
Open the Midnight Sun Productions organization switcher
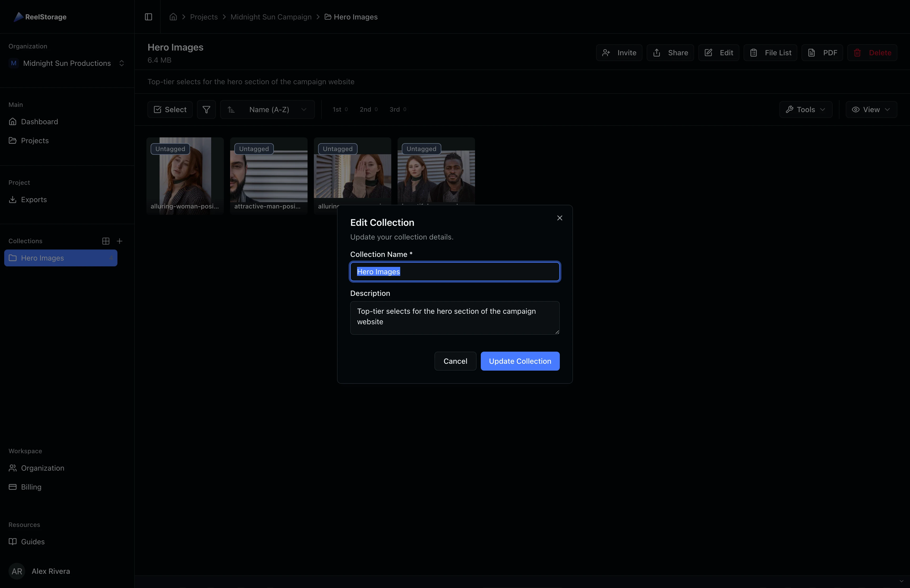coord(67,63)
